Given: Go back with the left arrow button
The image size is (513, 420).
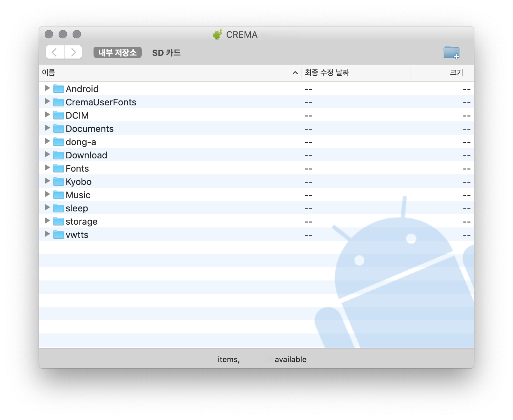Looking at the screenshot, I should (x=55, y=52).
